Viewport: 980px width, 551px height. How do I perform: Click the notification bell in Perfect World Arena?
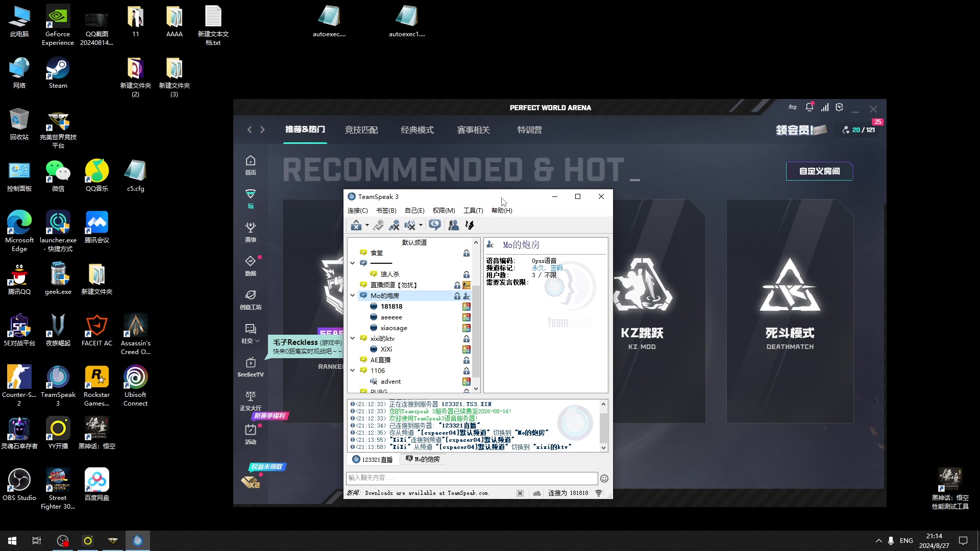tap(809, 107)
